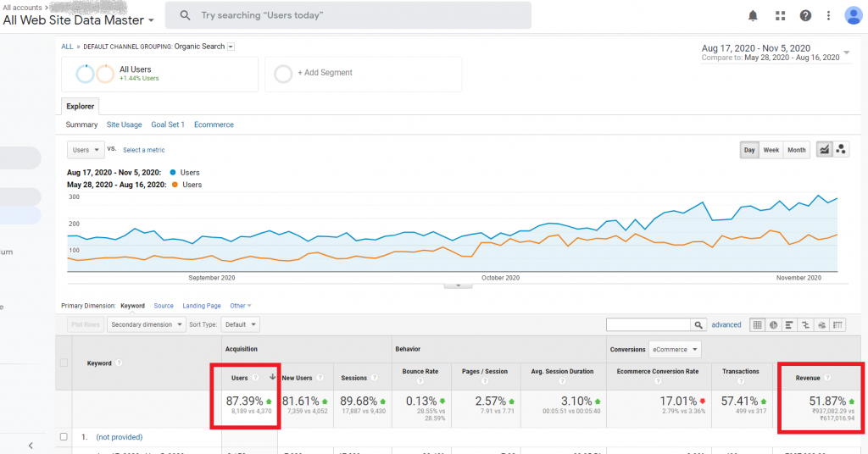Viewport: 868px width, 454px height.
Task: Open the (not provided) keyword link
Action: tap(119, 437)
